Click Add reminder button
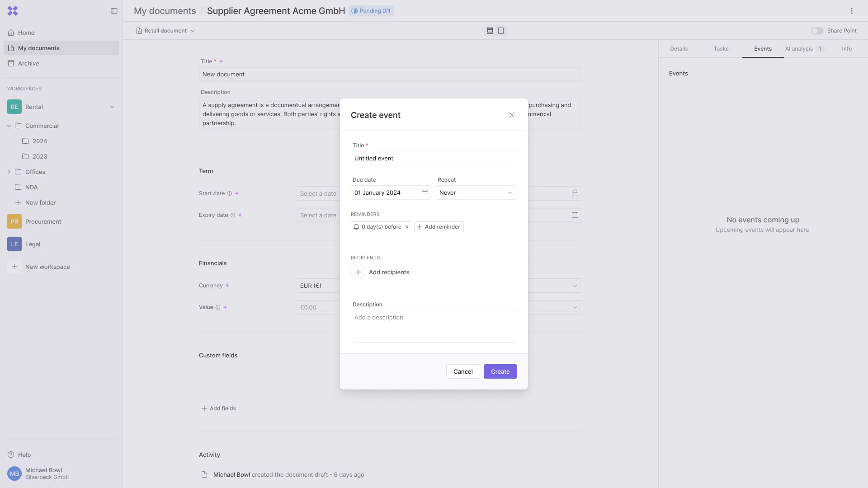This screenshot has width=868, height=488. [439, 227]
